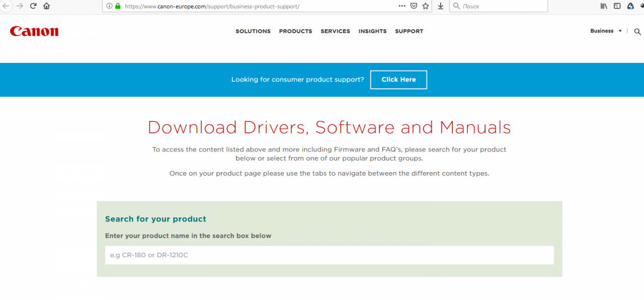
Task: Toggle the browser sidebar view
Action: tap(617, 6)
